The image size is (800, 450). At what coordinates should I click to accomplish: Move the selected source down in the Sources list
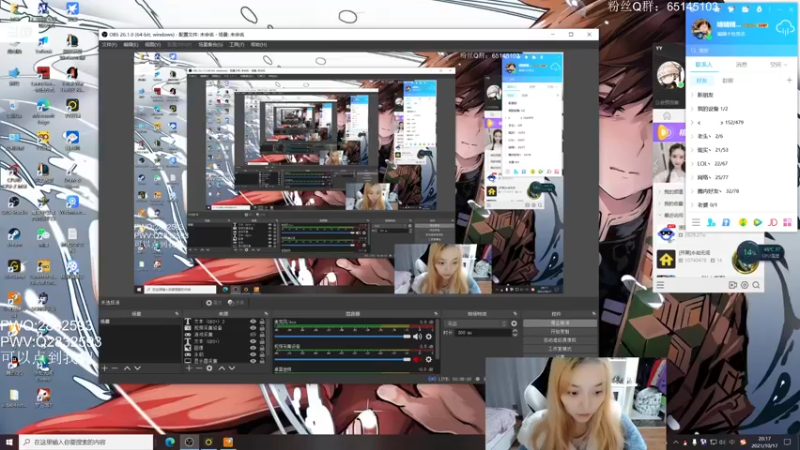pos(232,368)
